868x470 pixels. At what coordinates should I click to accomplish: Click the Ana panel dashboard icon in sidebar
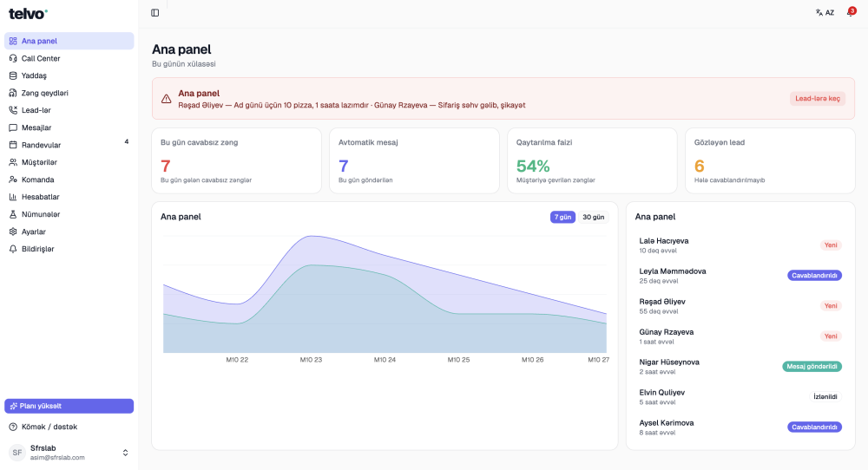click(13, 41)
